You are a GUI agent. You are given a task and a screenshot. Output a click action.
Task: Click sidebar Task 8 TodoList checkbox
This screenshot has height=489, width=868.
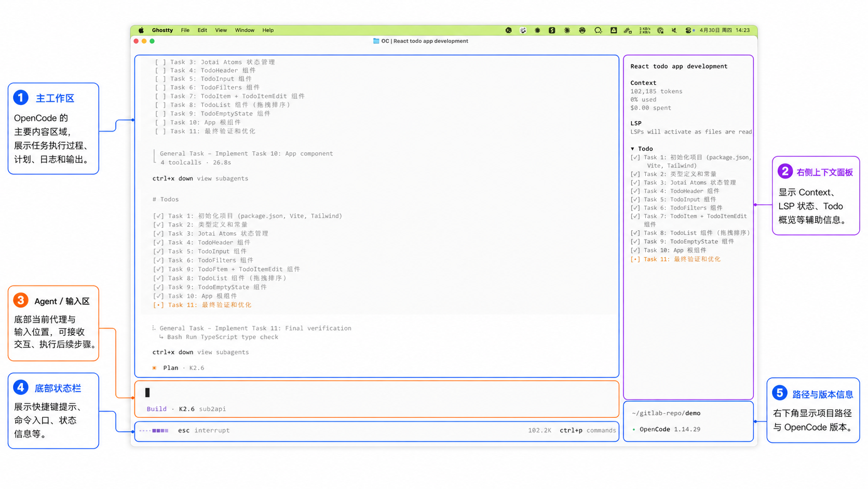(x=635, y=233)
